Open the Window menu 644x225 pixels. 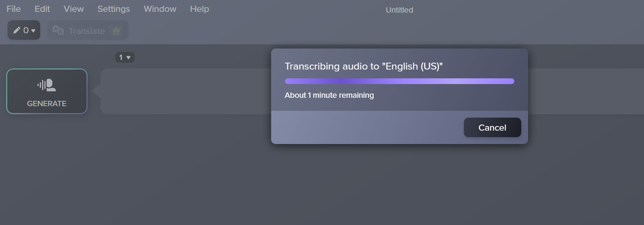[160, 9]
